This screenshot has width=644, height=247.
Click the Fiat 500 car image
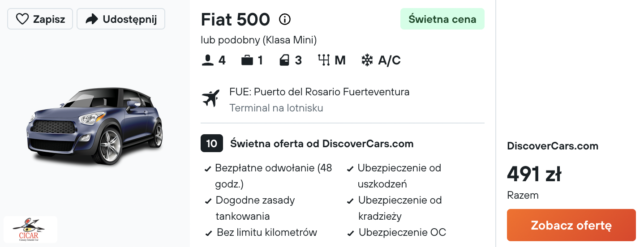pyautogui.click(x=94, y=126)
